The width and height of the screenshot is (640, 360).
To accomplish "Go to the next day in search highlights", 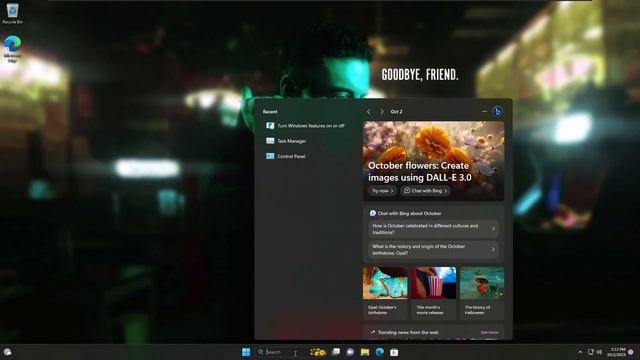I will 382,111.
